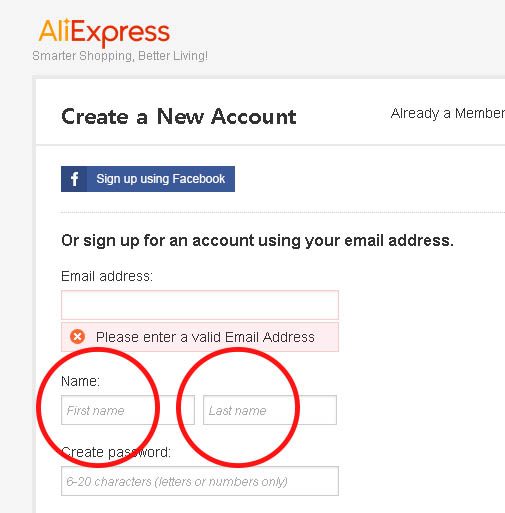
Task: Click the "Create password:" label
Action: coord(116,452)
